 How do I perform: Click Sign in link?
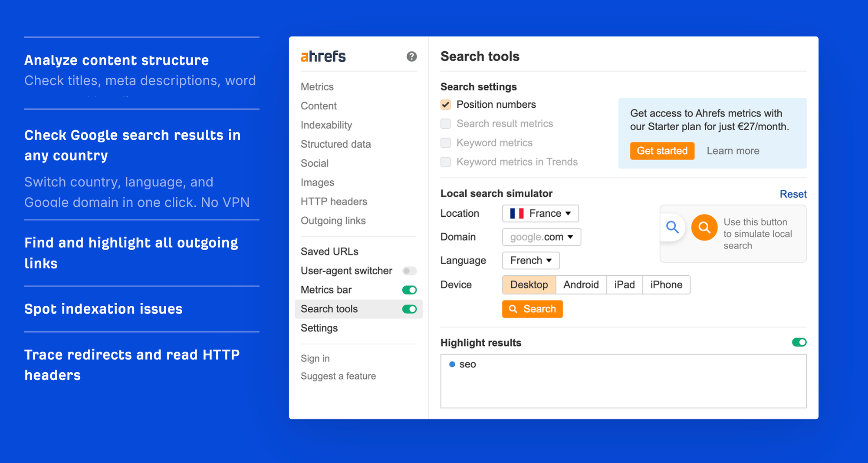click(316, 359)
